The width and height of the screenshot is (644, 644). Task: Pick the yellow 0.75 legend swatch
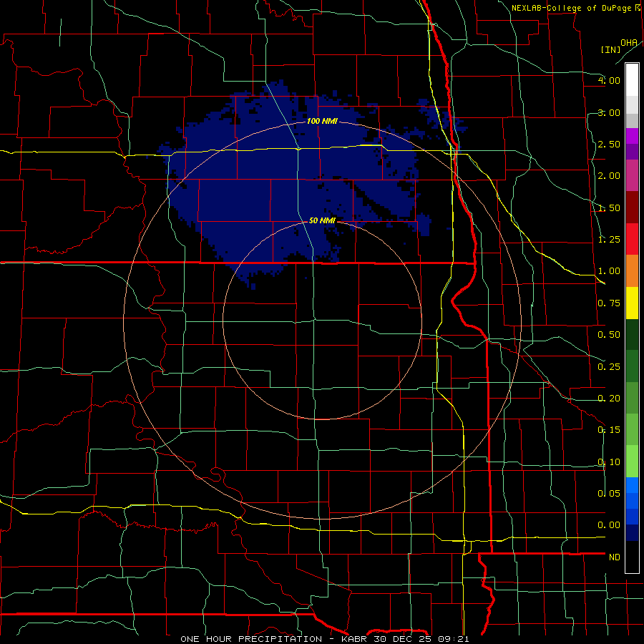pos(632,303)
